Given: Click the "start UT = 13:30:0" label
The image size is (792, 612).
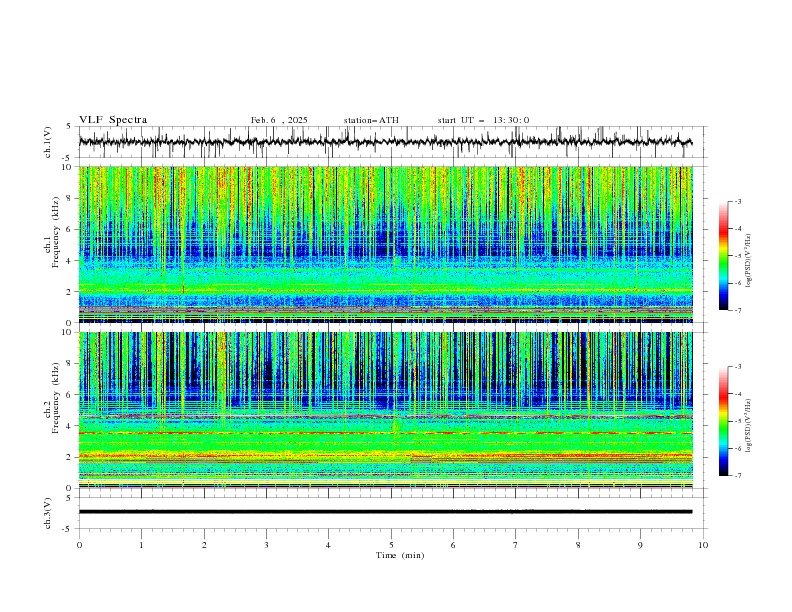Looking at the screenshot, I should pyautogui.click(x=483, y=120).
